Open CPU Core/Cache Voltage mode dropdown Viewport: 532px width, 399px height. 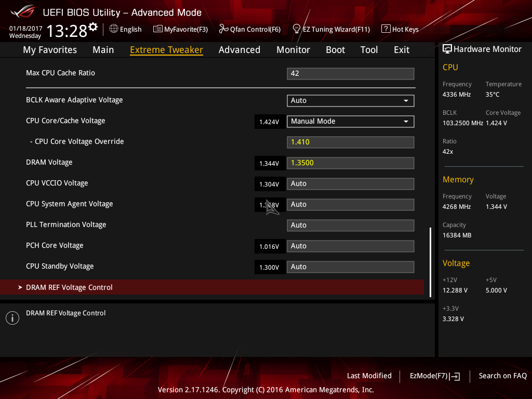[351, 122]
